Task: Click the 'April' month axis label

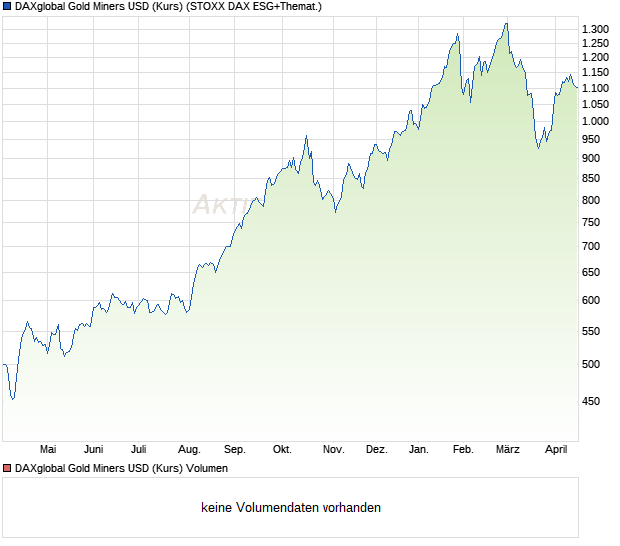Action: click(x=556, y=450)
